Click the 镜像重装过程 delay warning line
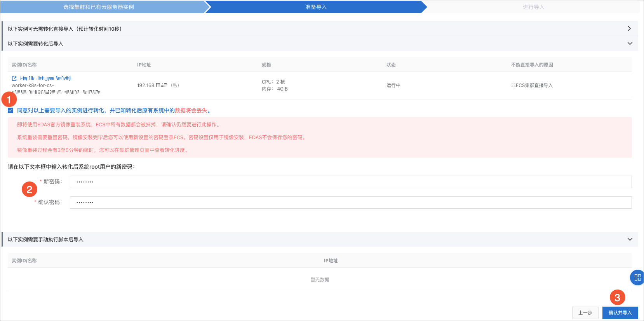This screenshot has height=321, width=644. point(103,150)
